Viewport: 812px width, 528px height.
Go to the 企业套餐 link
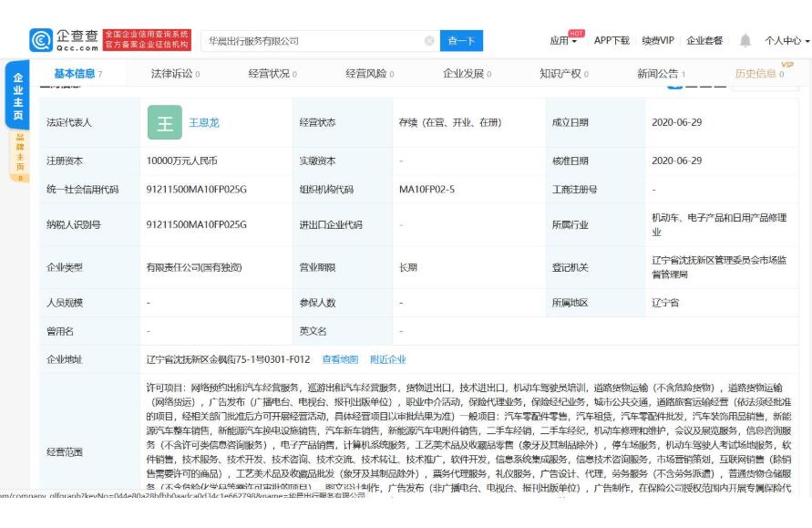704,40
